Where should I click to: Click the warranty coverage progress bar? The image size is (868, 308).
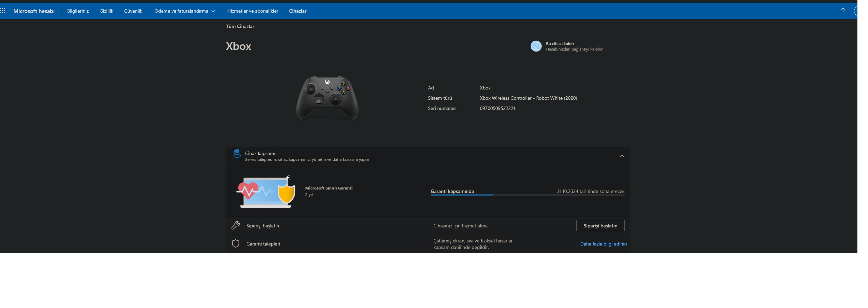[527, 195]
